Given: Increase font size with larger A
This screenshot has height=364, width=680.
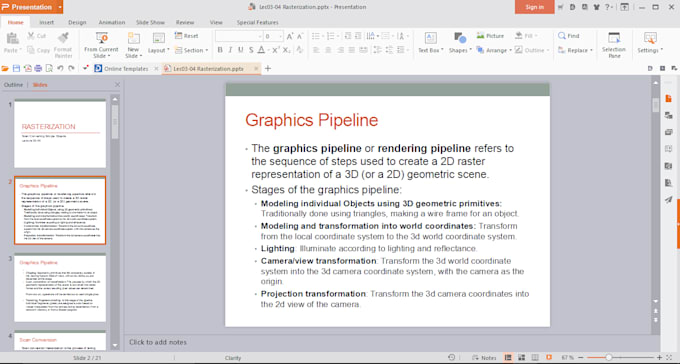Looking at the screenshot, I should (x=290, y=36).
